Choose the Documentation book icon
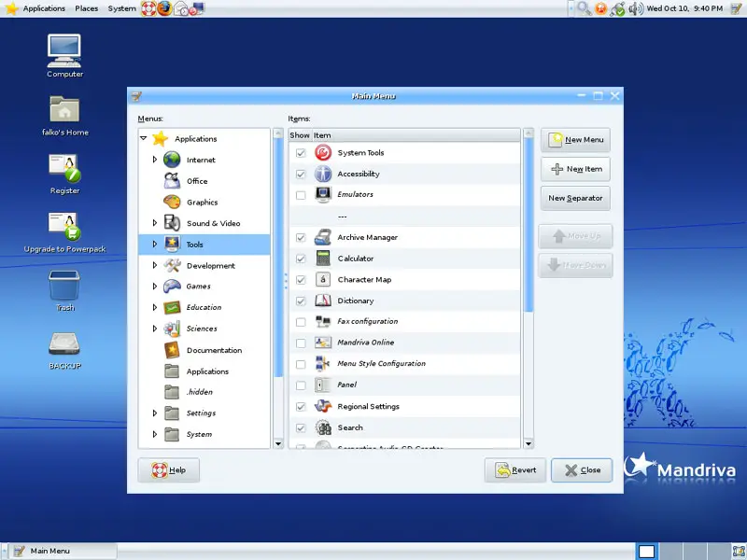 (x=172, y=350)
